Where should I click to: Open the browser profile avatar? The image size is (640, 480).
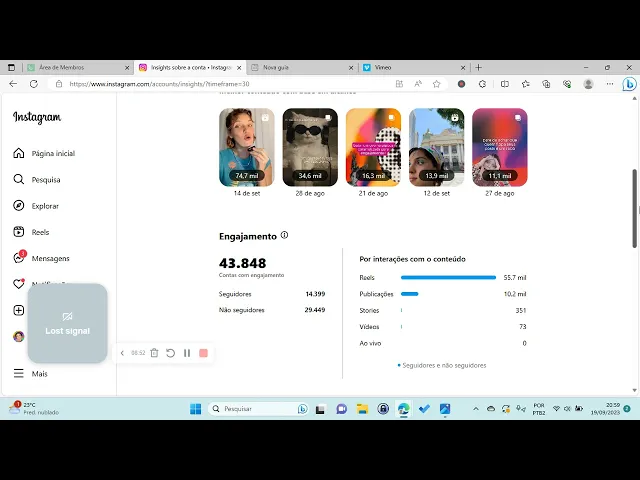[x=588, y=84]
